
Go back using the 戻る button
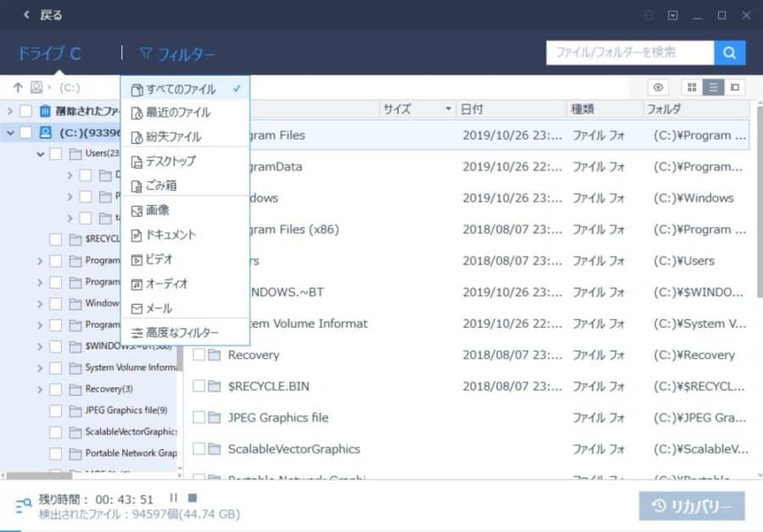tap(43, 15)
